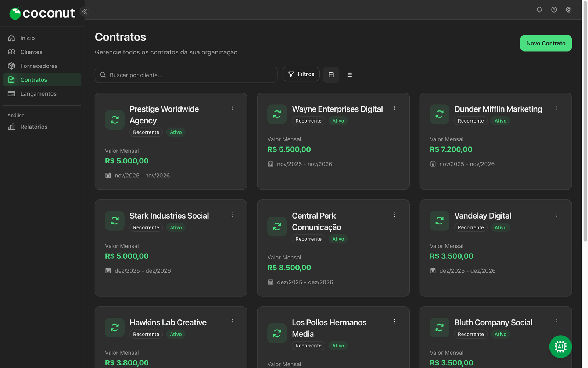The height and width of the screenshot is (368, 588).
Task: Click the Wayne Enterprises Digital title
Action: 337,109
